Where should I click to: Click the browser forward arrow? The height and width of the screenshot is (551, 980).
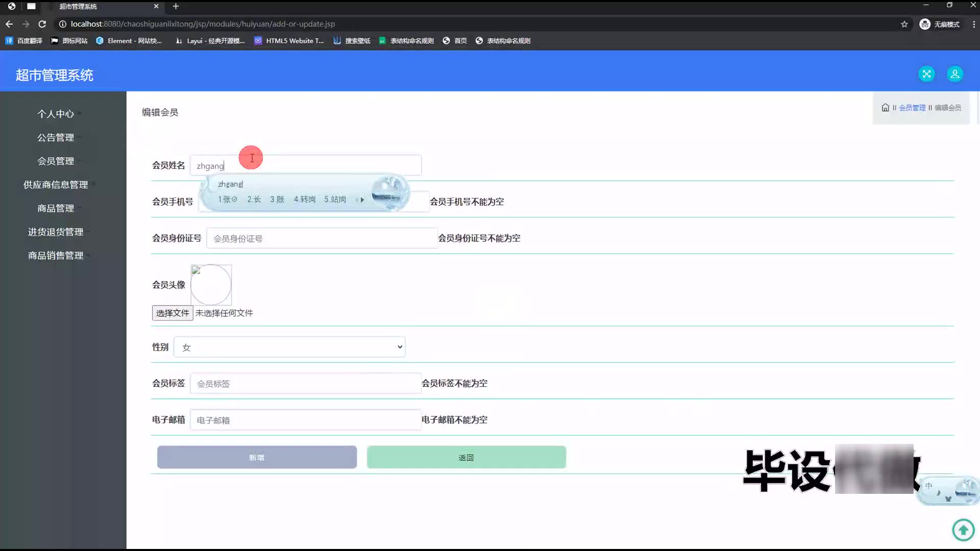26,24
